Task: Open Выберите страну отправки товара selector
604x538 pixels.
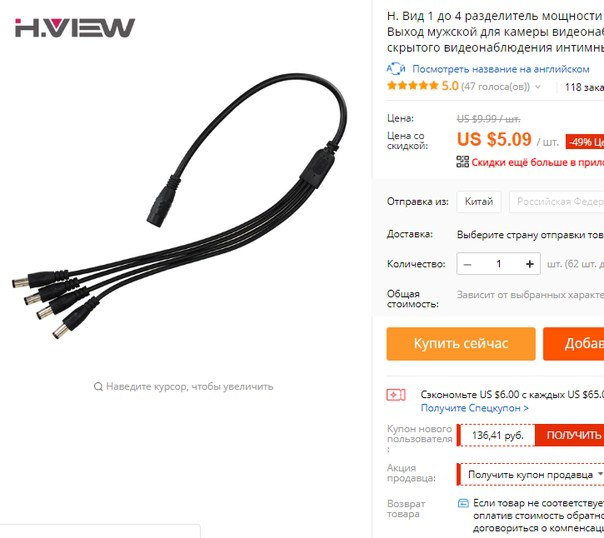Action: point(530,235)
